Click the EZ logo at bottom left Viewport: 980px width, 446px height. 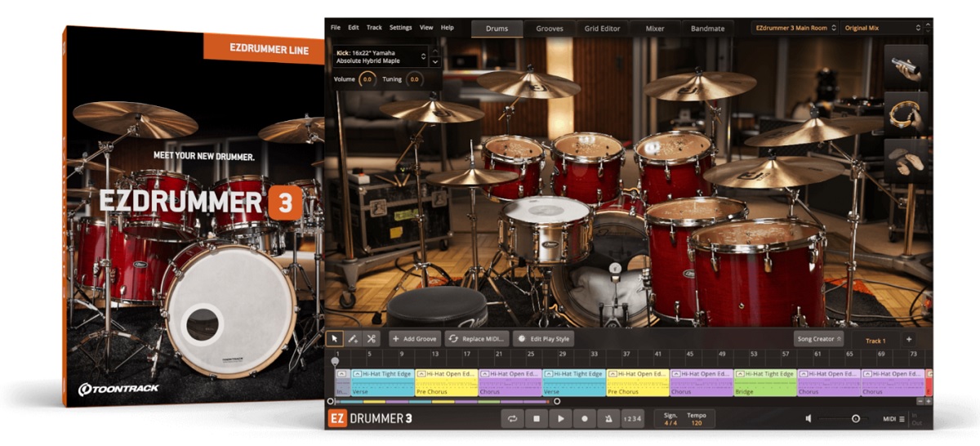tap(336, 418)
